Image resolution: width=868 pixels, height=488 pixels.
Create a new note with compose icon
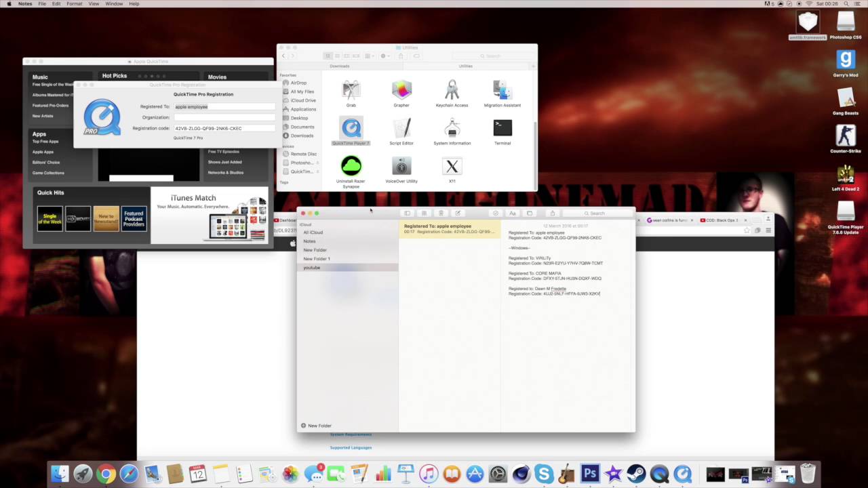[x=458, y=213]
